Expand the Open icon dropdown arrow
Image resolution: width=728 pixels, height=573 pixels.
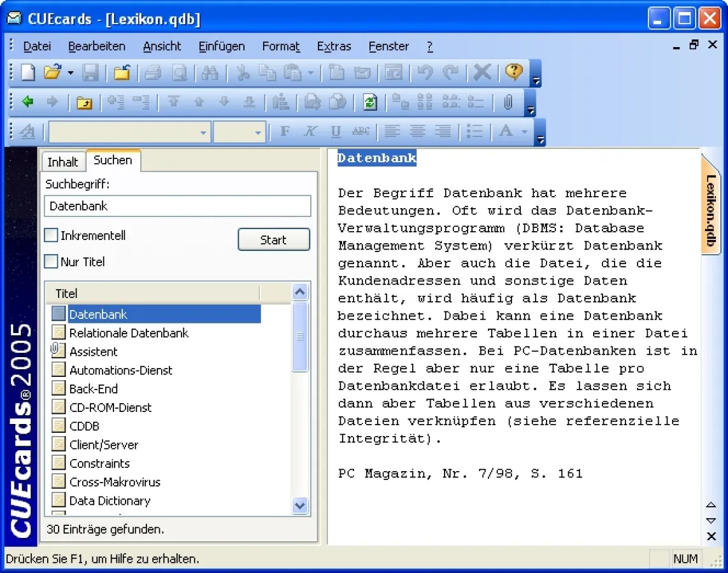point(71,73)
